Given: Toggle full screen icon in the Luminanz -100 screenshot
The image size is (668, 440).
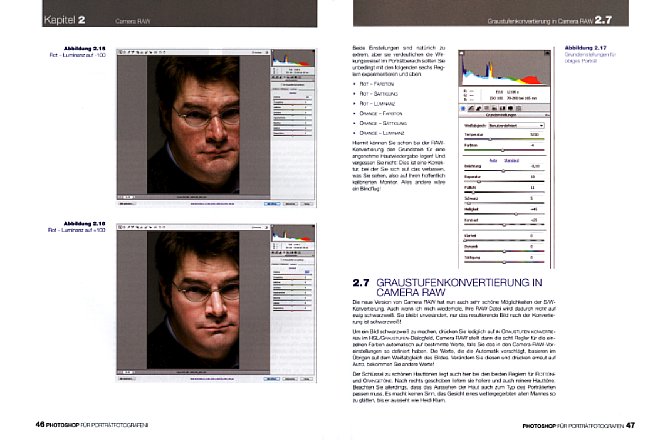Looking at the screenshot, I should tap(267, 52).
